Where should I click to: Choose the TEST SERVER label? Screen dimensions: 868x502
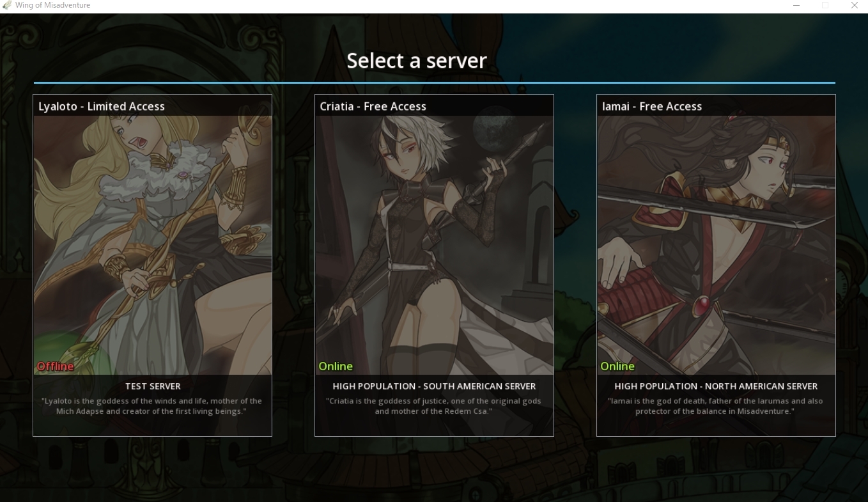pos(153,386)
